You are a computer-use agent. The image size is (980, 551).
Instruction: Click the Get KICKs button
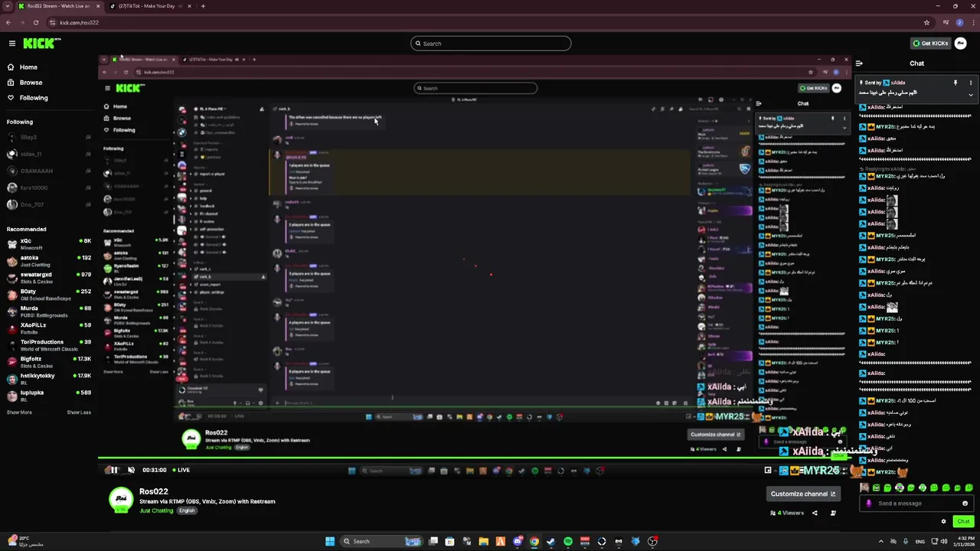(x=930, y=44)
